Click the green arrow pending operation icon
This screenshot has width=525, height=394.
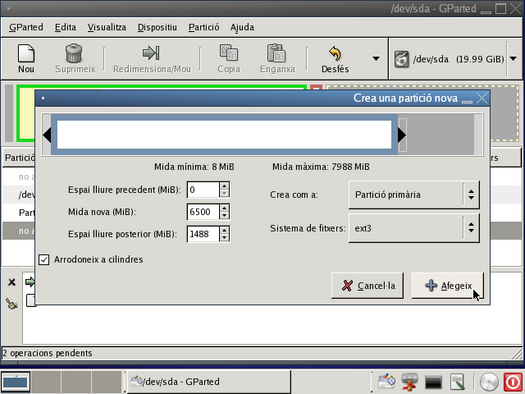click(x=30, y=282)
